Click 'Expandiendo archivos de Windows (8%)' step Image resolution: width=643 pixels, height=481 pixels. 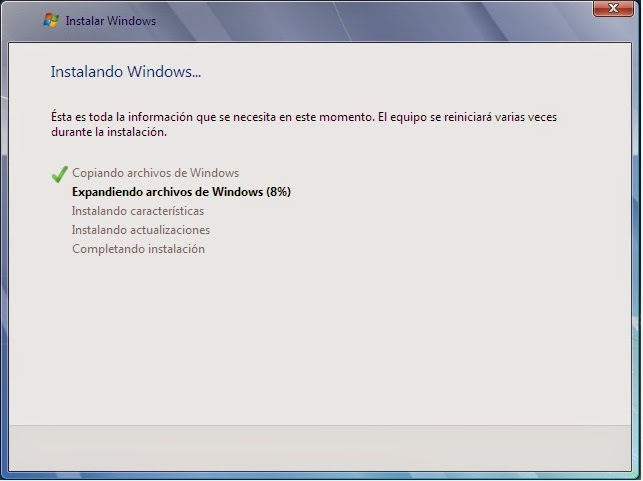click(x=181, y=192)
